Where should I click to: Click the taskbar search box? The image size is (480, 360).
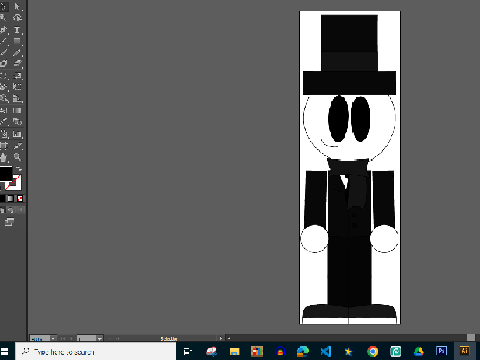[96, 351]
